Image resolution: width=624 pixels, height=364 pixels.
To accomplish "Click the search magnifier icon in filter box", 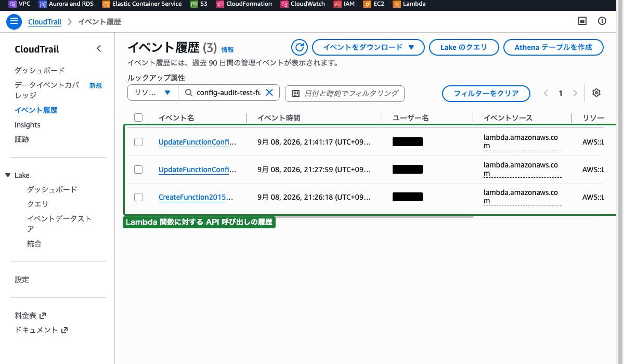I will click(x=188, y=93).
